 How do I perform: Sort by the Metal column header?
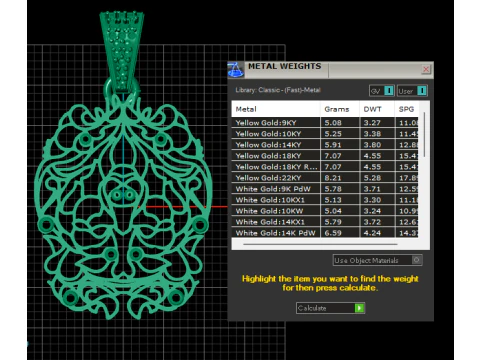point(276,109)
